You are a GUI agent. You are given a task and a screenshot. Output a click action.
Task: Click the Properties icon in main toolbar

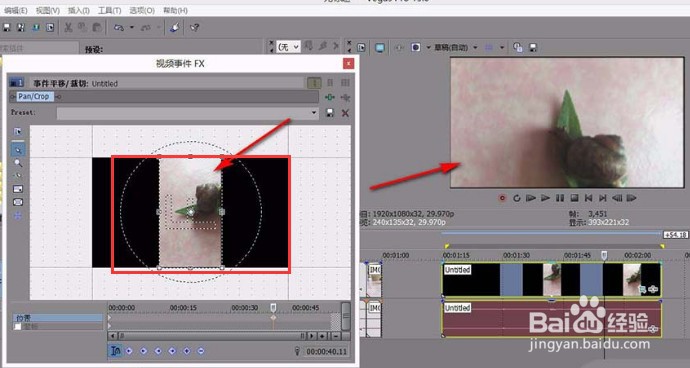pos(50,27)
